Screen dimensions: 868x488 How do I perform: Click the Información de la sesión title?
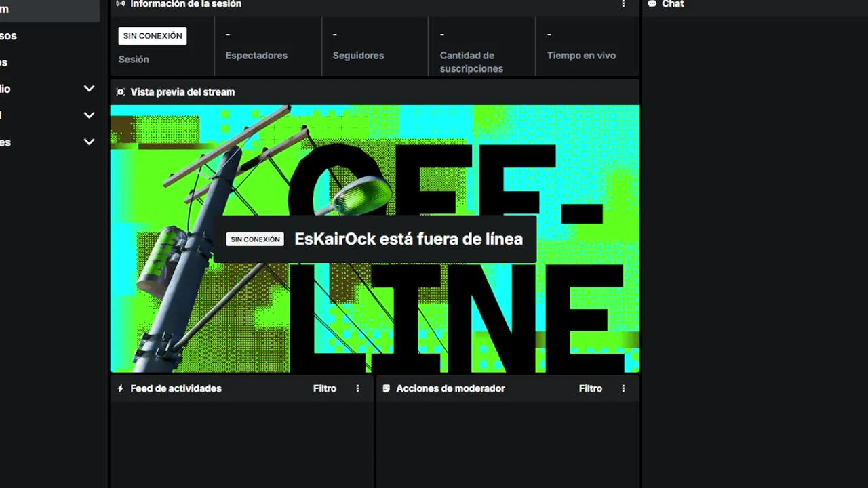point(186,4)
